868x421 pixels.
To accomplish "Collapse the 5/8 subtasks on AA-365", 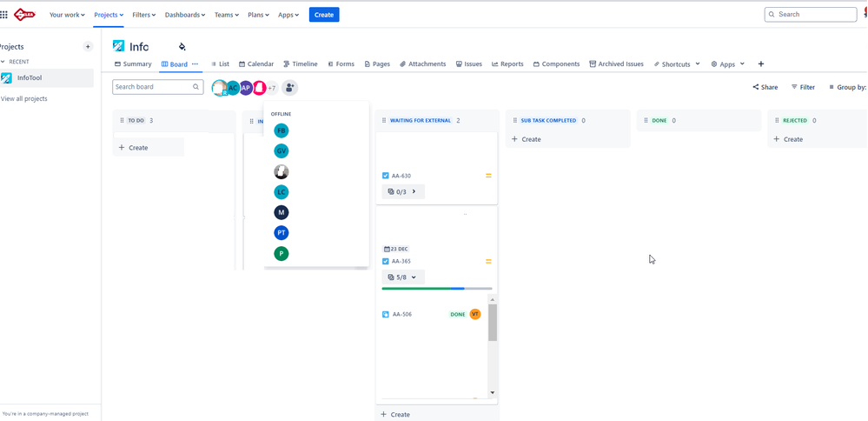I will [x=403, y=277].
